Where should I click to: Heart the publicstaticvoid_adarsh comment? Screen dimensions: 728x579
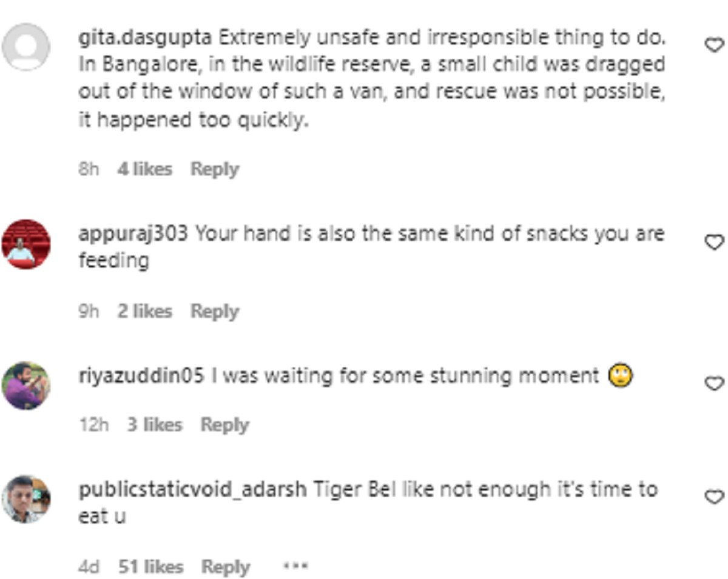click(x=715, y=497)
